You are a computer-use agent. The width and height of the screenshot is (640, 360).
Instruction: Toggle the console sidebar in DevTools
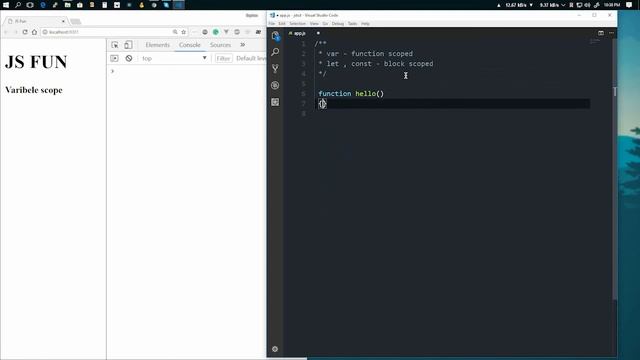[114, 58]
